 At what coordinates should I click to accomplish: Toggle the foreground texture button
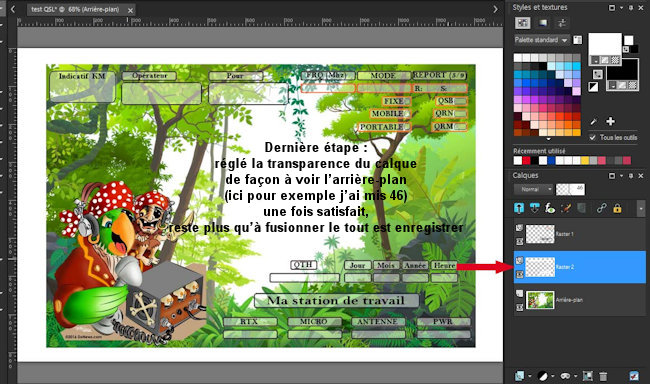605,61
